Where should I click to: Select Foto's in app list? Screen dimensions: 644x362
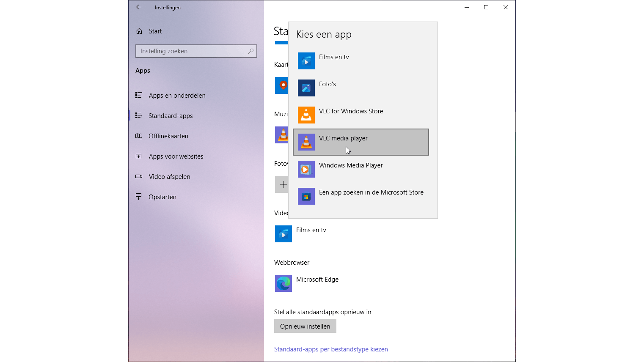coord(361,88)
